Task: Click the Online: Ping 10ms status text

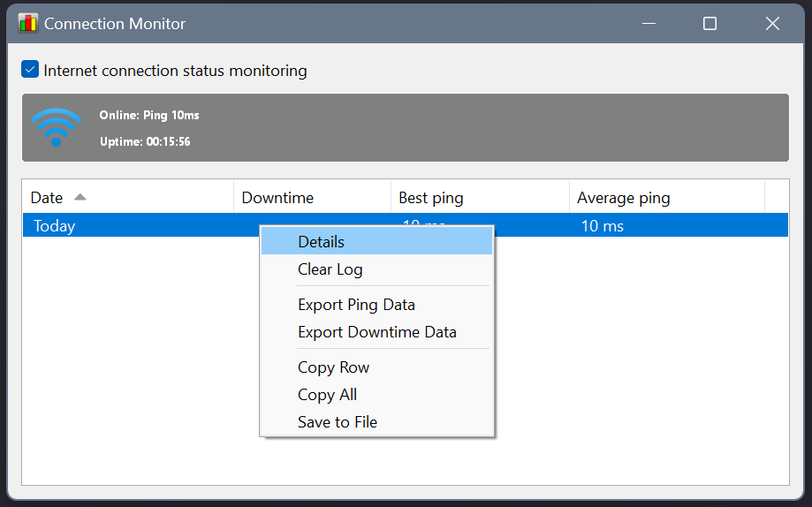Action: coord(149,116)
